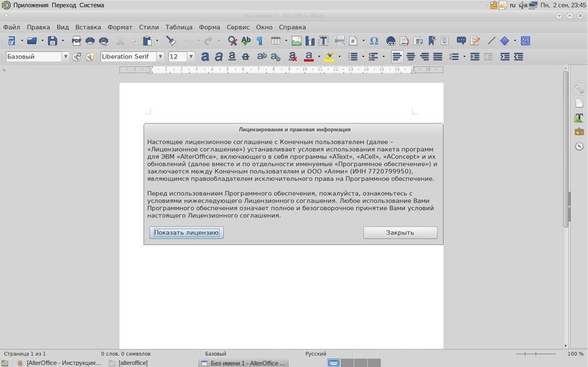
Task: Open the Вставка menu
Action: (x=88, y=27)
